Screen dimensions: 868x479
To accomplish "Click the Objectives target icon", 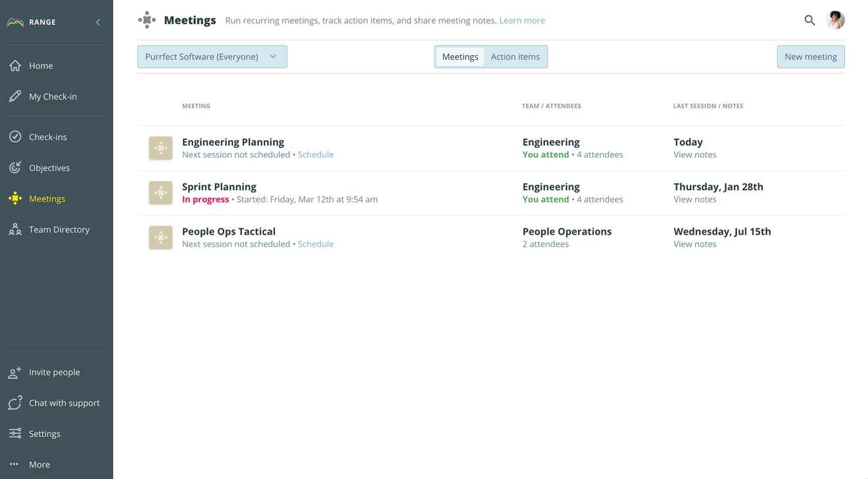I will pos(15,168).
